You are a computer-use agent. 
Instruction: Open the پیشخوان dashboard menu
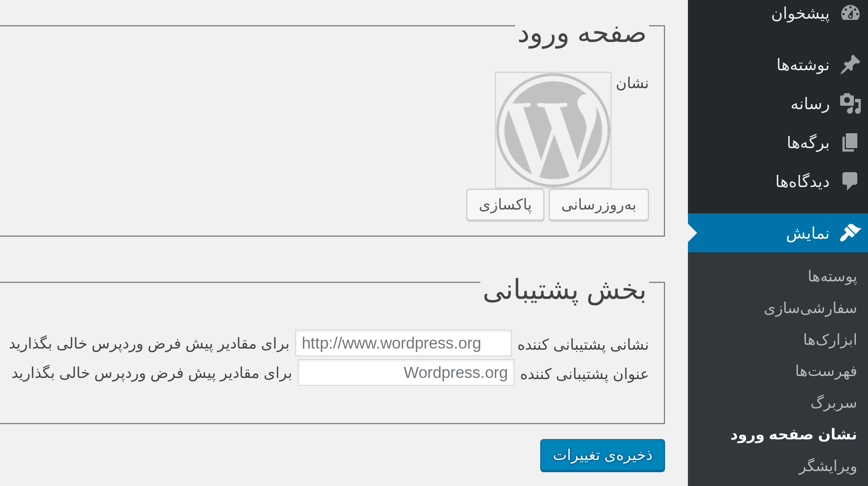(800, 14)
